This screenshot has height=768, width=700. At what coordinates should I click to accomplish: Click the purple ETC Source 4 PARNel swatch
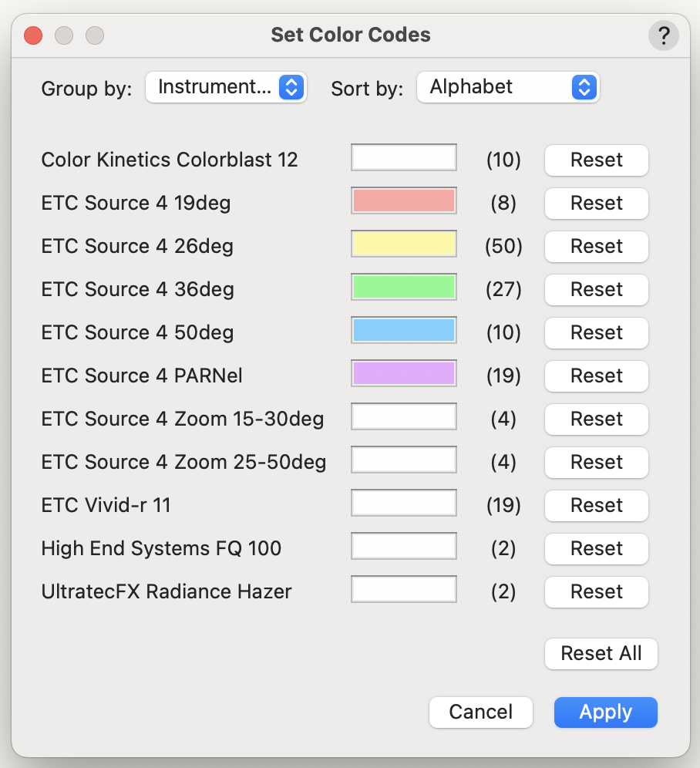[x=404, y=374]
